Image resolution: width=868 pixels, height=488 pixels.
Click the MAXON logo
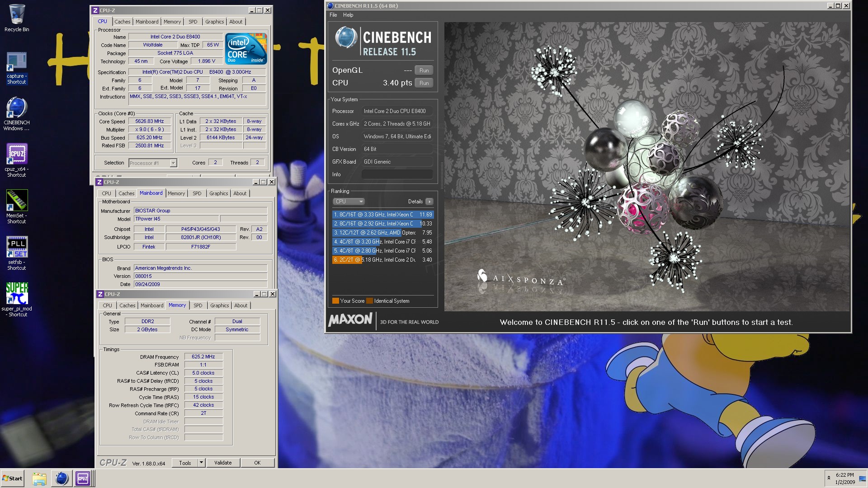pyautogui.click(x=350, y=320)
